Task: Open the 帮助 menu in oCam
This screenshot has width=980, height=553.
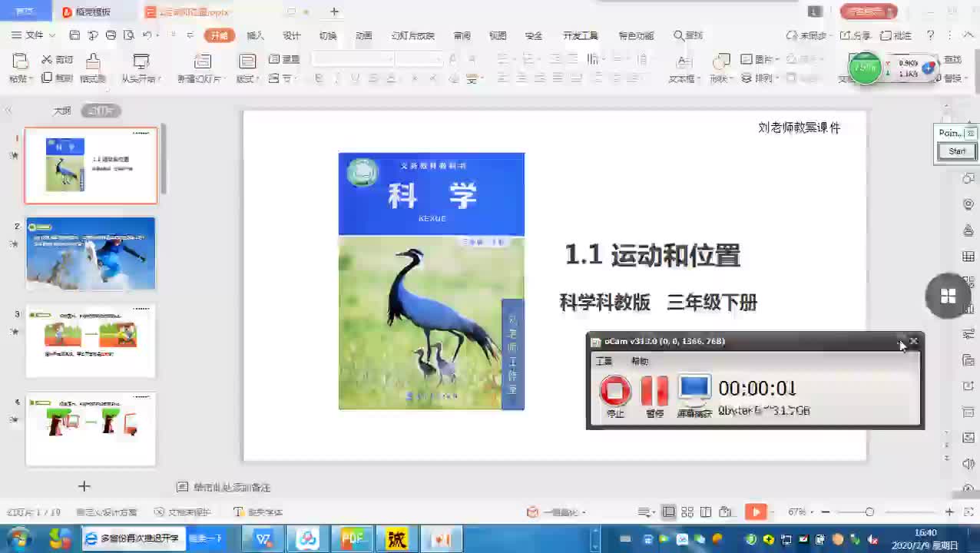Action: tap(640, 361)
